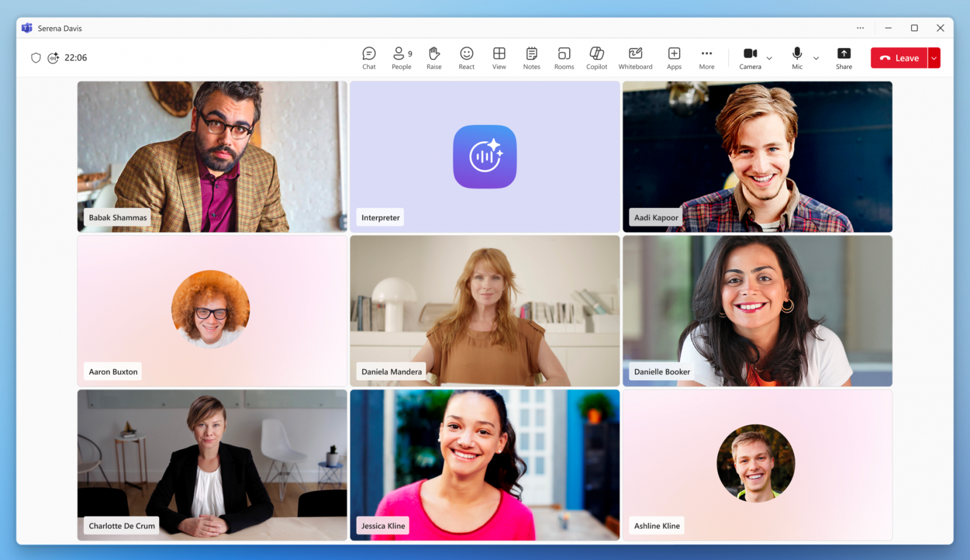Expand the Camera options chevron

click(769, 58)
